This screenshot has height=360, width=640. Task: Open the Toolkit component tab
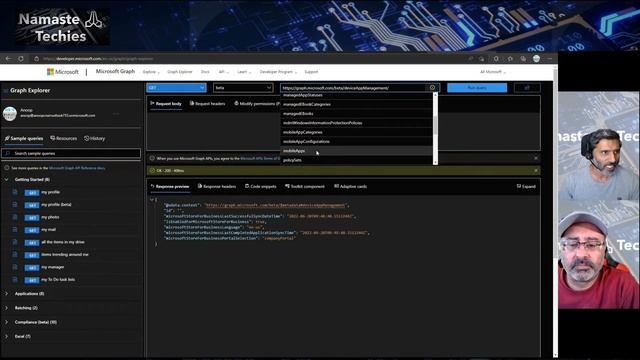pyautogui.click(x=304, y=187)
